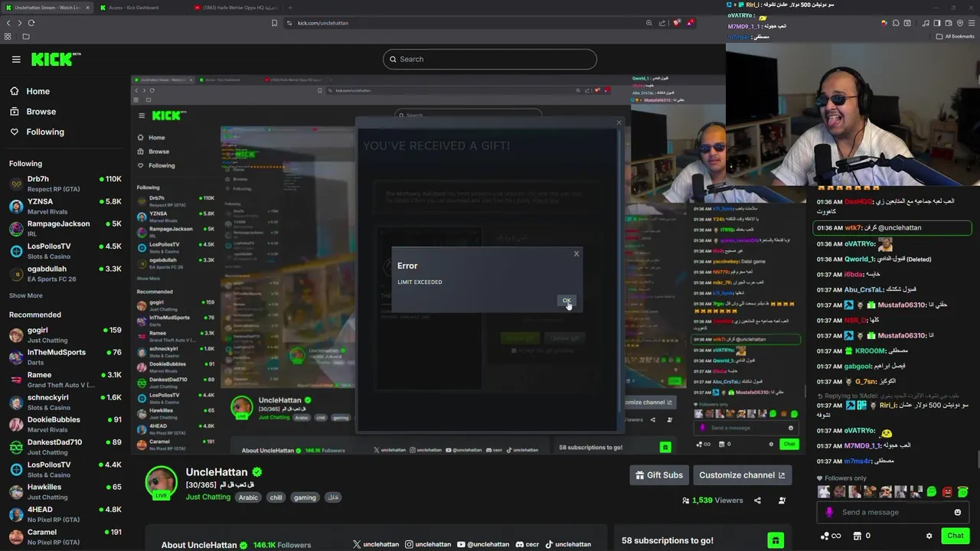Click the chill tag
Image resolution: width=980 pixels, height=551 pixels.
pyautogui.click(x=276, y=497)
